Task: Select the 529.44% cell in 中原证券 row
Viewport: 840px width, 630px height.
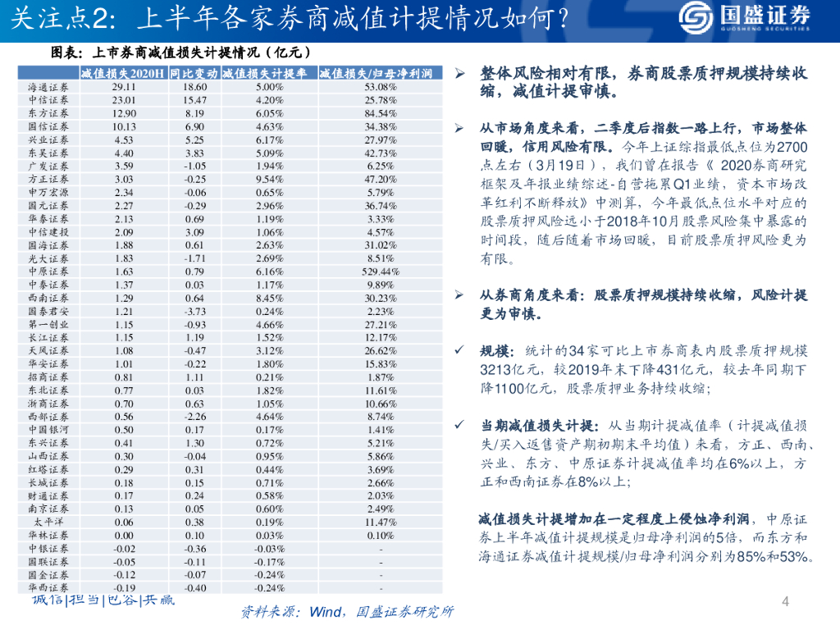Action: 381,272
